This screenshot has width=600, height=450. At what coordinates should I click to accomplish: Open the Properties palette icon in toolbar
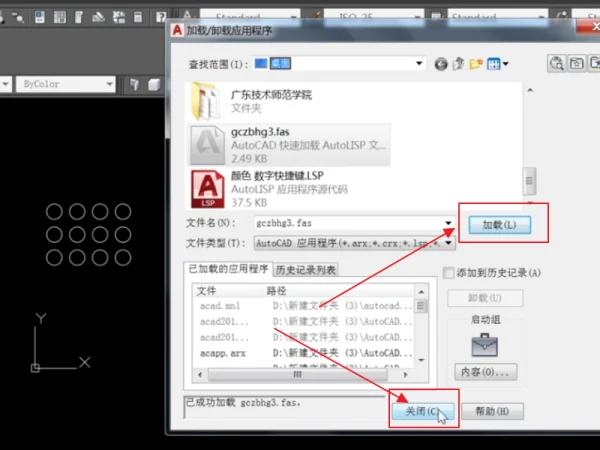point(39,17)
